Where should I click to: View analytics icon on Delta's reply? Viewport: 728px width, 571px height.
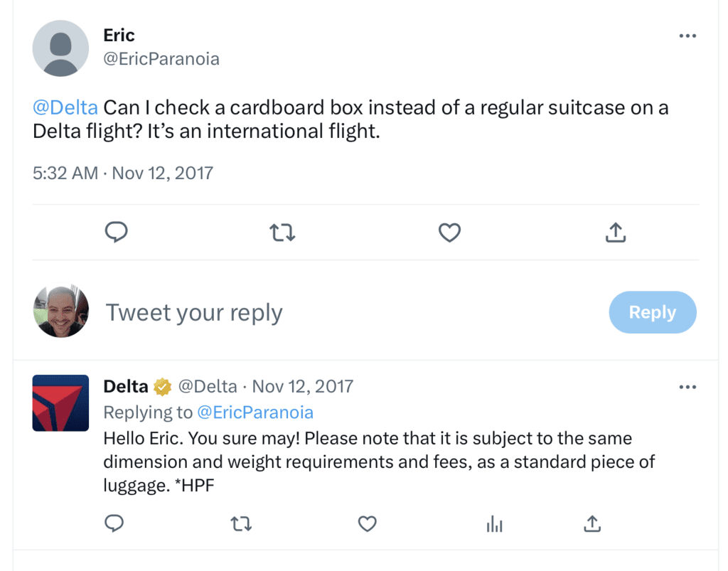point(494,524)
